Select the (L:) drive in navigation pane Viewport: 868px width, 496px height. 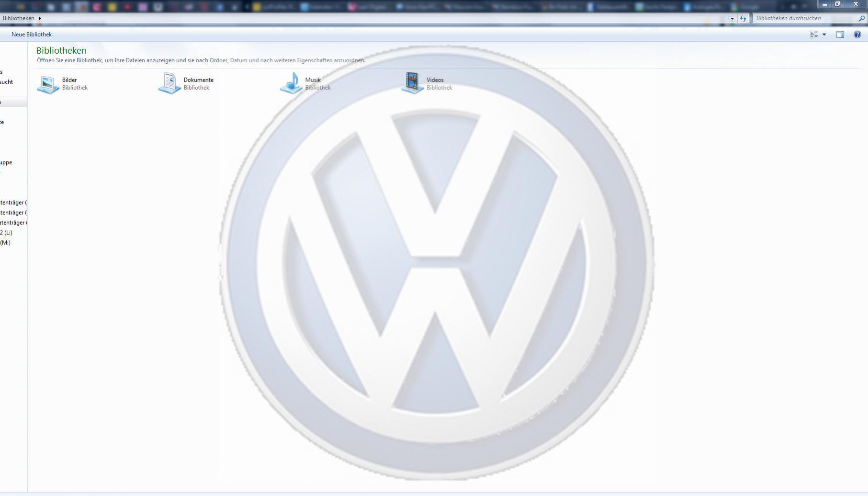point(6,232)
